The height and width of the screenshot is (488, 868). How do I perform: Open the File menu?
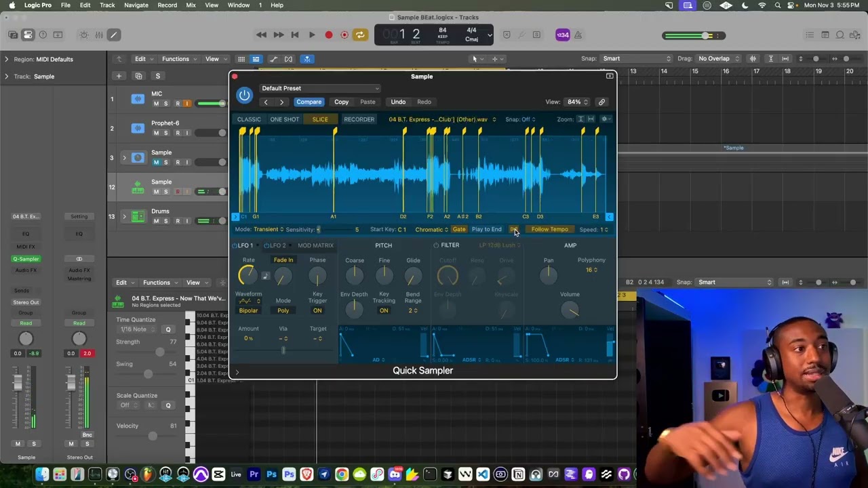point(65,5)
